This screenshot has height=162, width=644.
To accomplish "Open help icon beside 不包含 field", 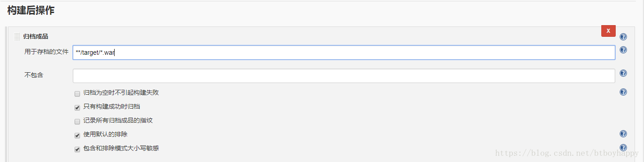I will point(623,73).
